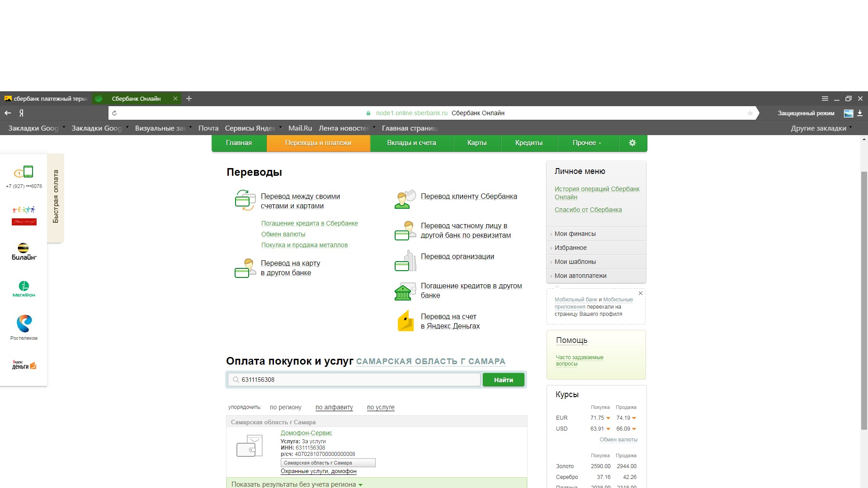Open the Кредиты tab
Image resolution: width=868 pixels, height=488 pixels.
tap(529, 143)
